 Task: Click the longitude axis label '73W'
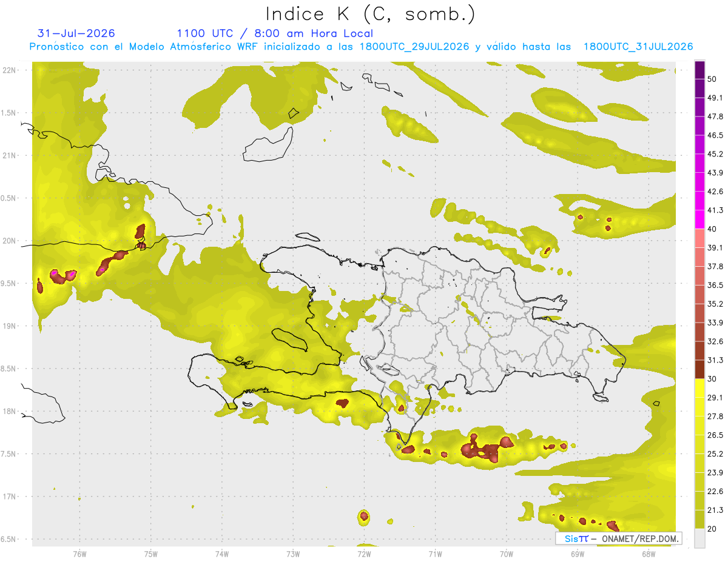point(293,554)
